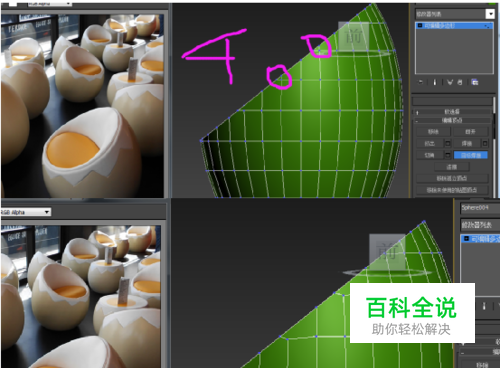Click the 连接 button

click(x=452, y=167)
